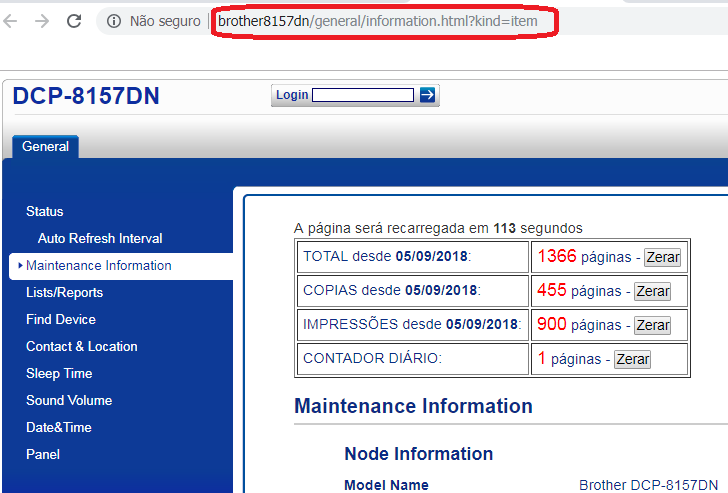Click the 'Não seguro' security label
This screenshot has width=728, height=493.
(x=165, y=21)
